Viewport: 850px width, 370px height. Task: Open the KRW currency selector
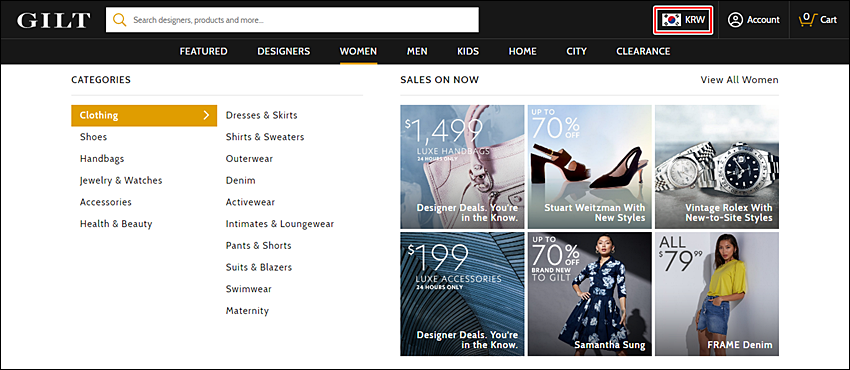(x=682, y=20)
